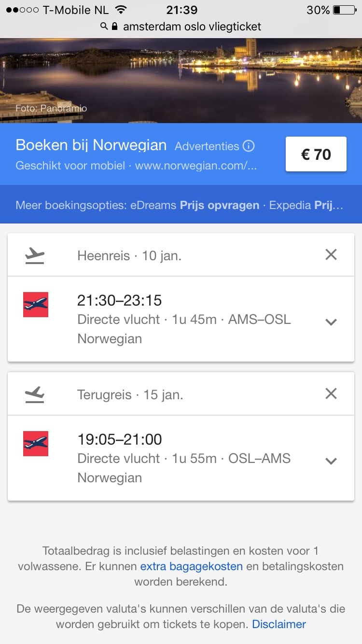The height and width of the screenshot is (644, 362).
Task: Tap the lock icon in address bar
Action: pyautogui.click(x=114, y=27)
